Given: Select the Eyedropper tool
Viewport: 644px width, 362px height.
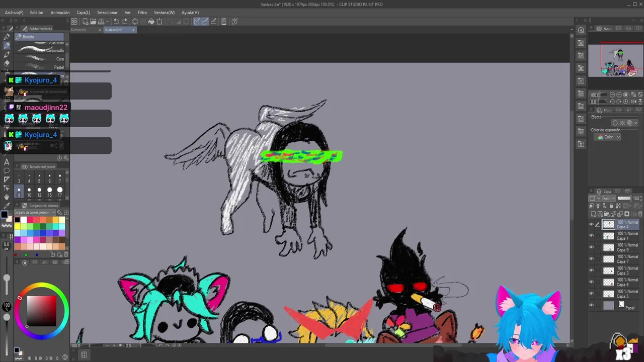Looking at the screenshot, I should point(7,205).
